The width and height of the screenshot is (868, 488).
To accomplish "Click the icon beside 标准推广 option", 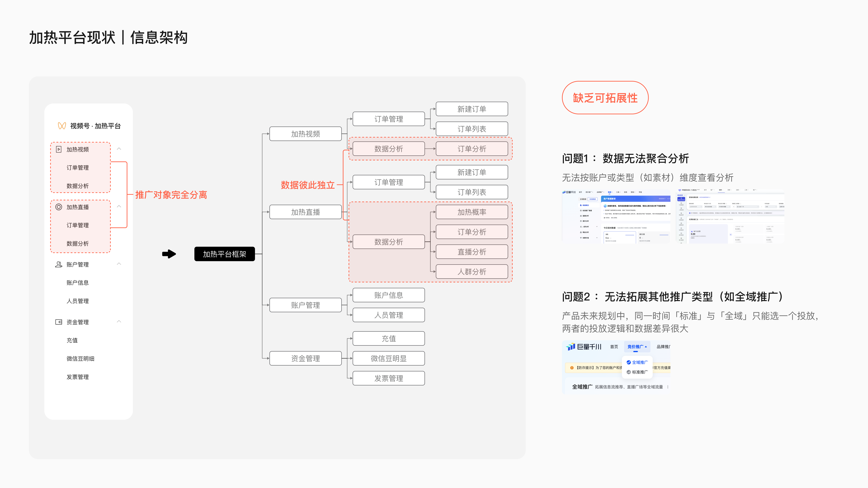I will click(x=628, y=372).
